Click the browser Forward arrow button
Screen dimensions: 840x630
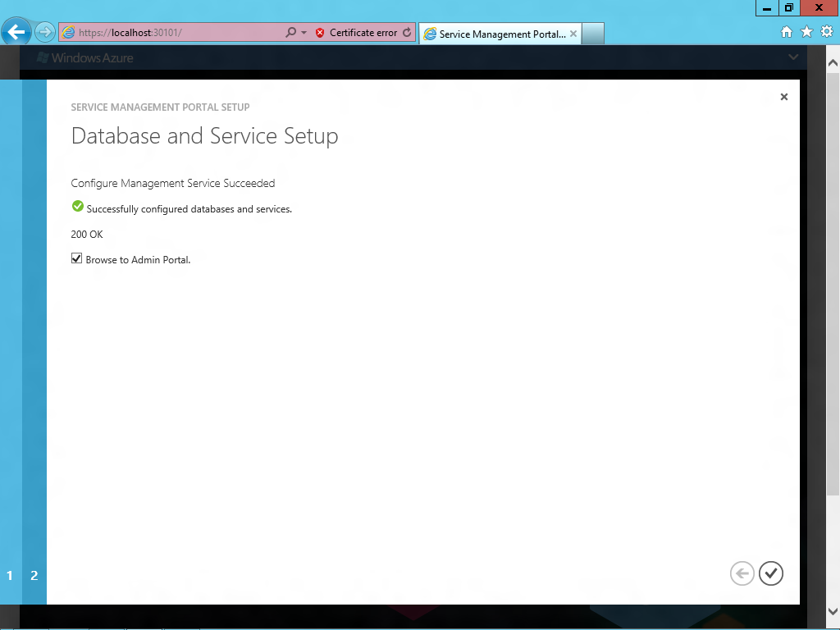tap(45, 32)
